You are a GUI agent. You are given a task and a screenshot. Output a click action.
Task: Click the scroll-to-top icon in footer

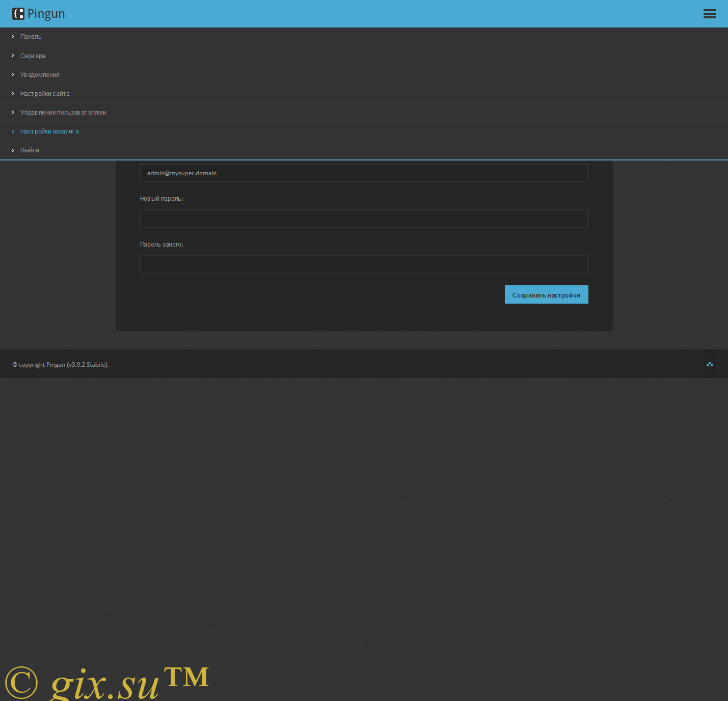click(x=710, y=364)
